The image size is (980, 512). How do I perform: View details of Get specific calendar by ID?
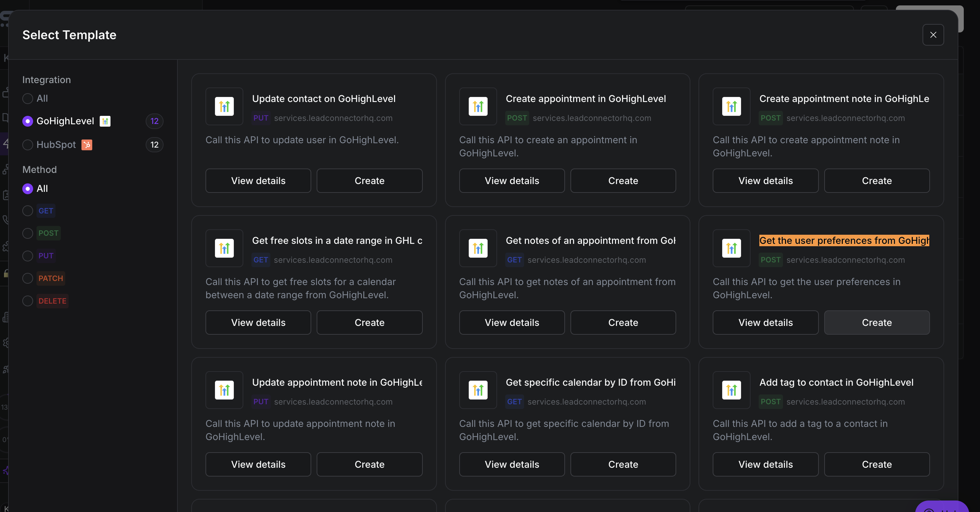point(512,464)
